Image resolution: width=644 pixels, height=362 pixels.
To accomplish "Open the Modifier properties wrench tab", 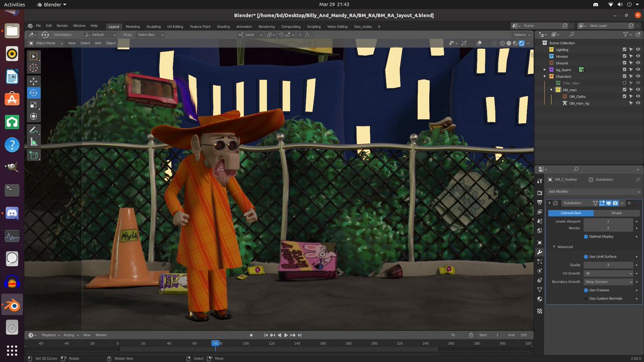I will coord(540,252).
